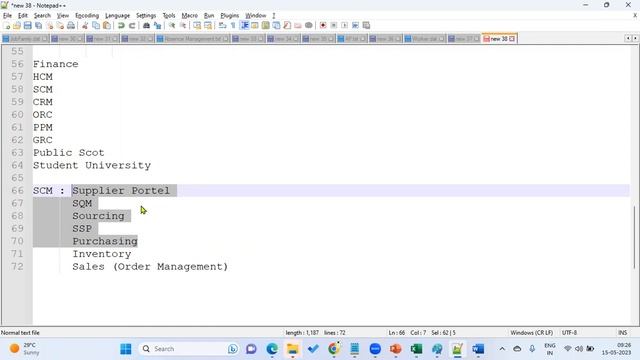Click the Stop Recording macro icon

[333, 25]
